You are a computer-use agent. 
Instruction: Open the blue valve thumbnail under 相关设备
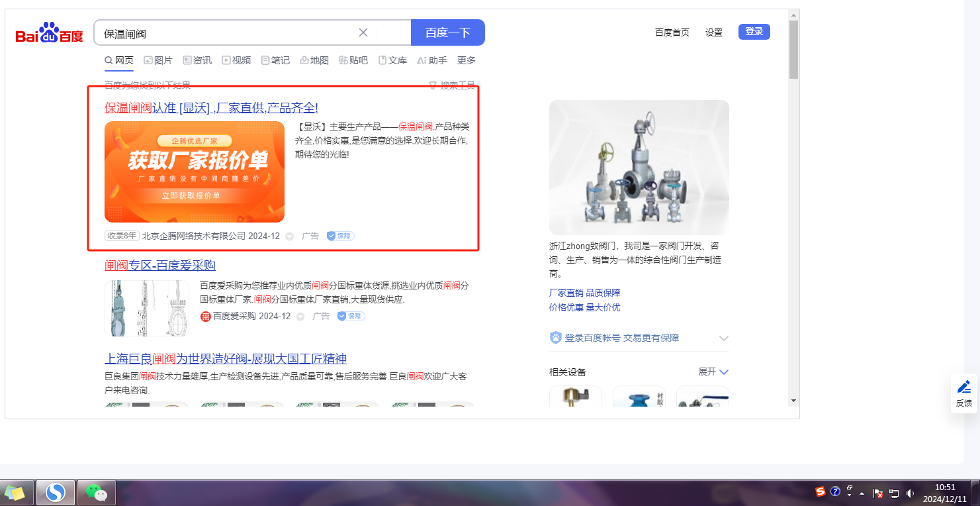click(639, 395)
